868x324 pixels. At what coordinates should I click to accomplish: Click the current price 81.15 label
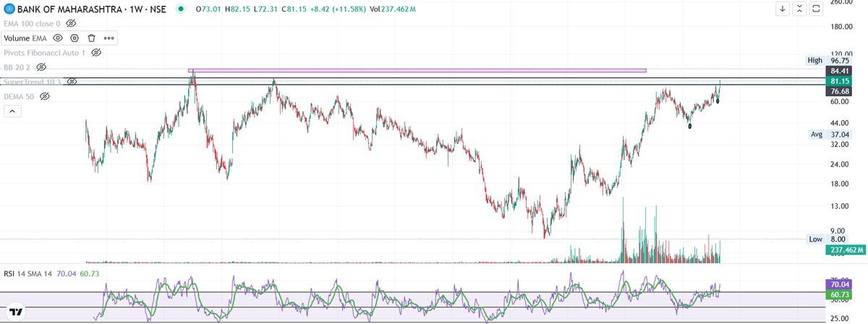click(839, 82)
